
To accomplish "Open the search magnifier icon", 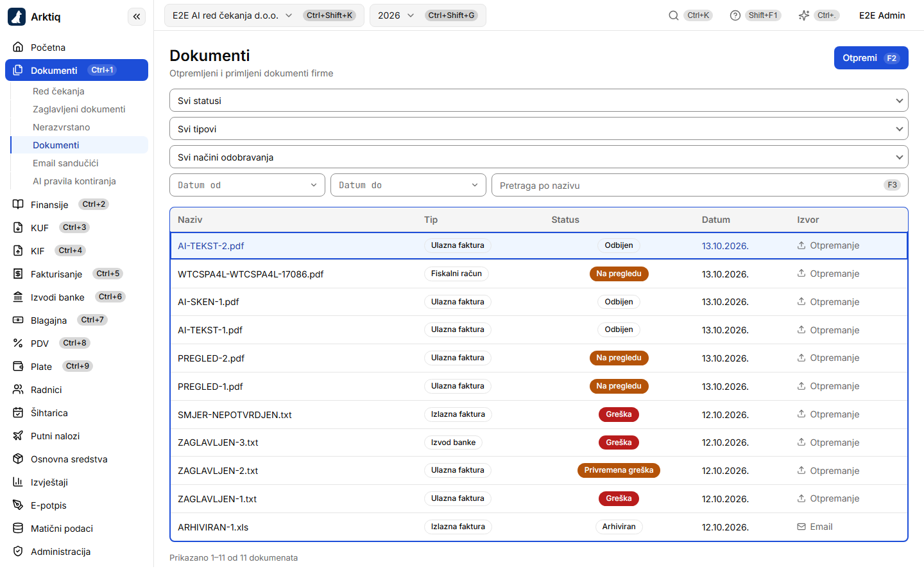I will click(674, 15).
